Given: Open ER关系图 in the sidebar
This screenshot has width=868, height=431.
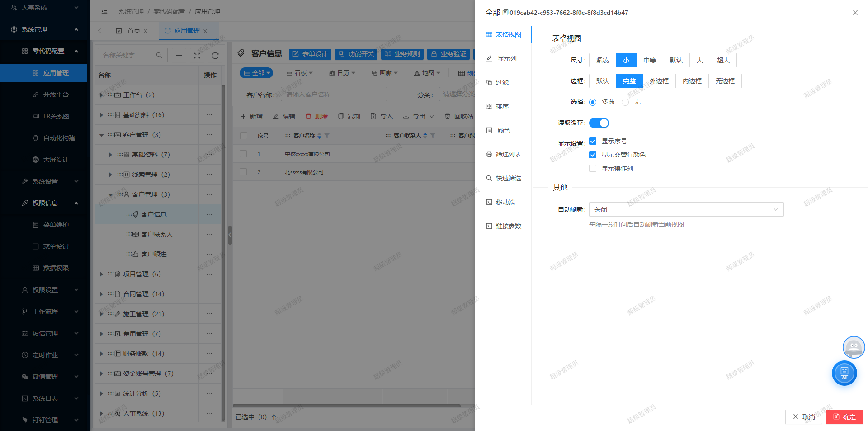Looking at the screenshot, I should 43,116.
